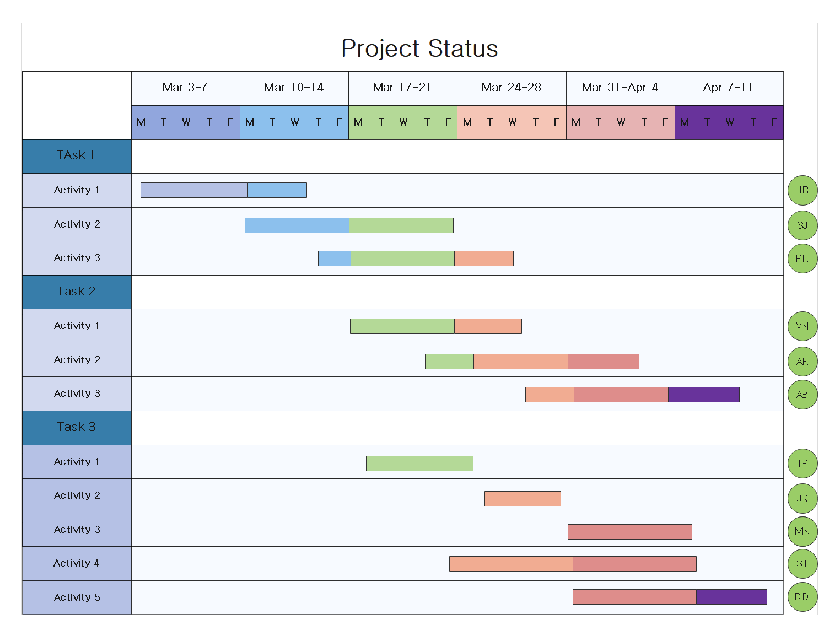Click the PK assignee circle
840x636 pixels.
tap(802, 258)
